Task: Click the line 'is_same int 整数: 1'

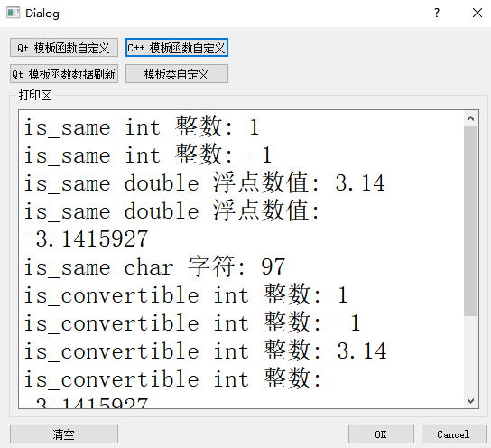Action: point(142,127)
